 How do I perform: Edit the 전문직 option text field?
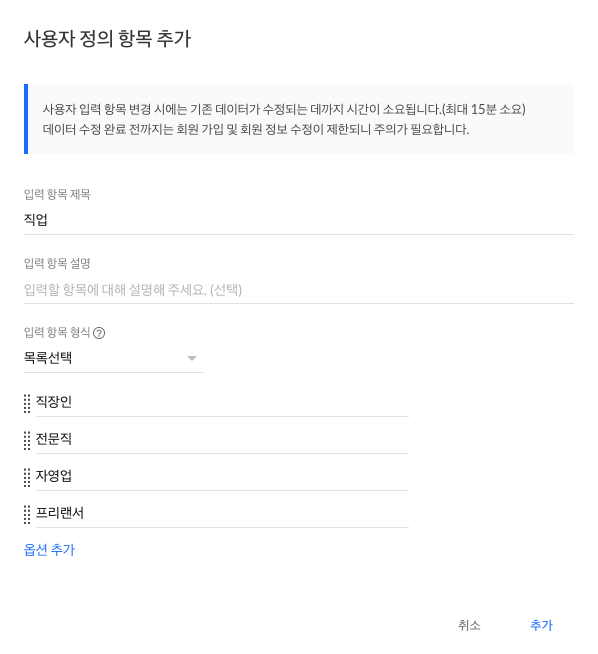pos(222,439)
